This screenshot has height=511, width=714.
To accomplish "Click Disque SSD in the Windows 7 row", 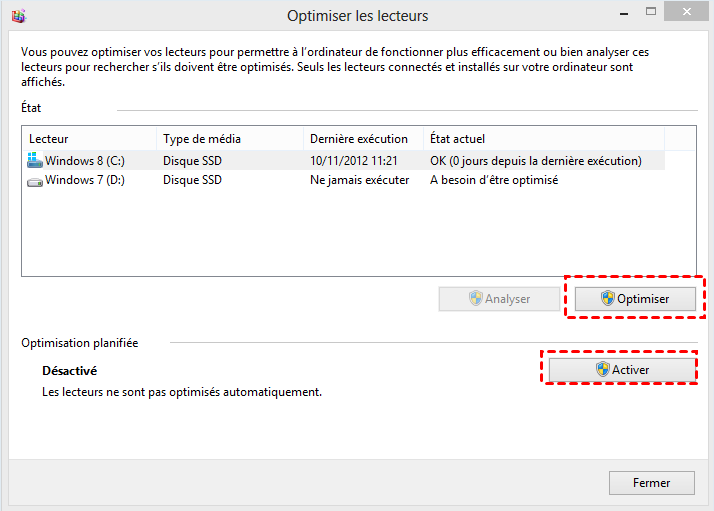I will pos(192,180).
